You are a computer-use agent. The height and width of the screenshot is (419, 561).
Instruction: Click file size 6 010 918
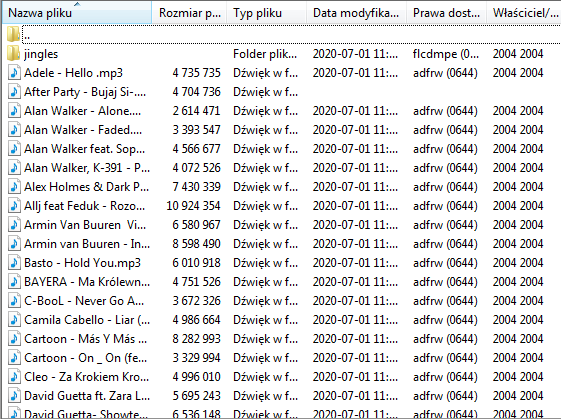point(196,263)
